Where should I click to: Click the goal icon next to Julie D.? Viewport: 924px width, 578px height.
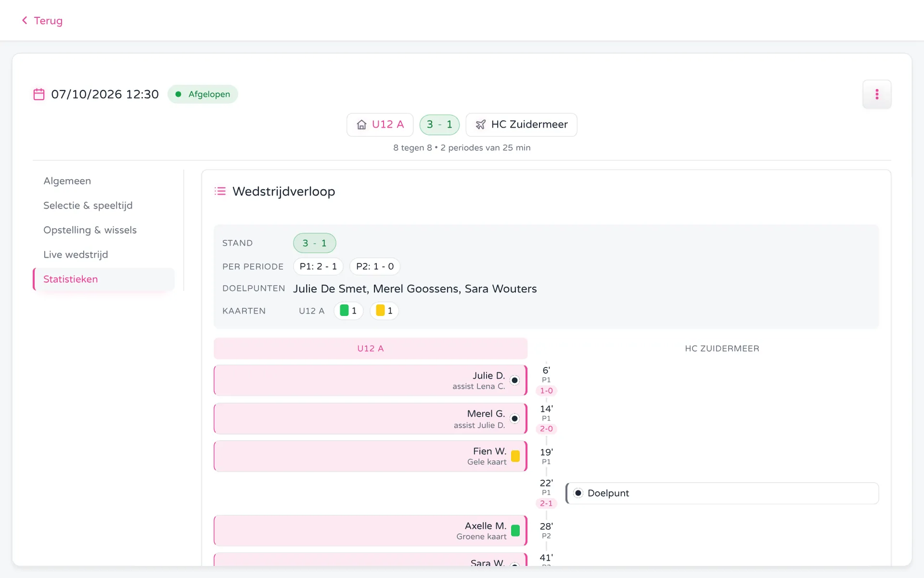pyautogui.click(x=514, y=381)
